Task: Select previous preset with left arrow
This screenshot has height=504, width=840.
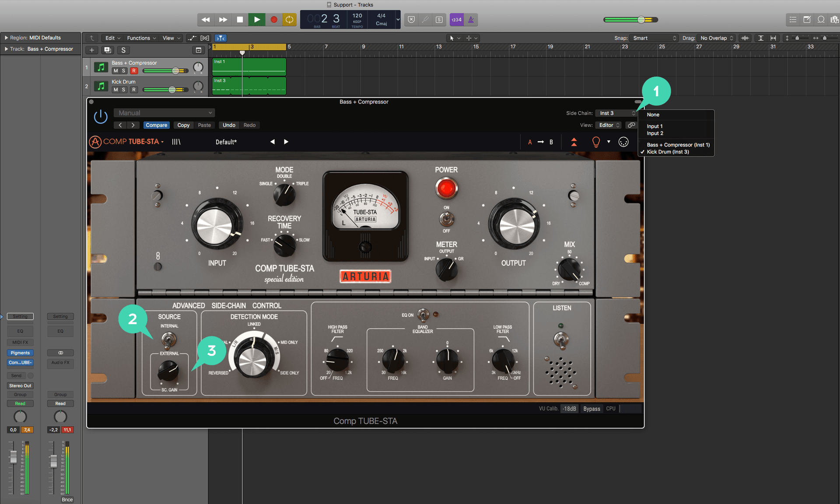Action: [x=273, y=142]
